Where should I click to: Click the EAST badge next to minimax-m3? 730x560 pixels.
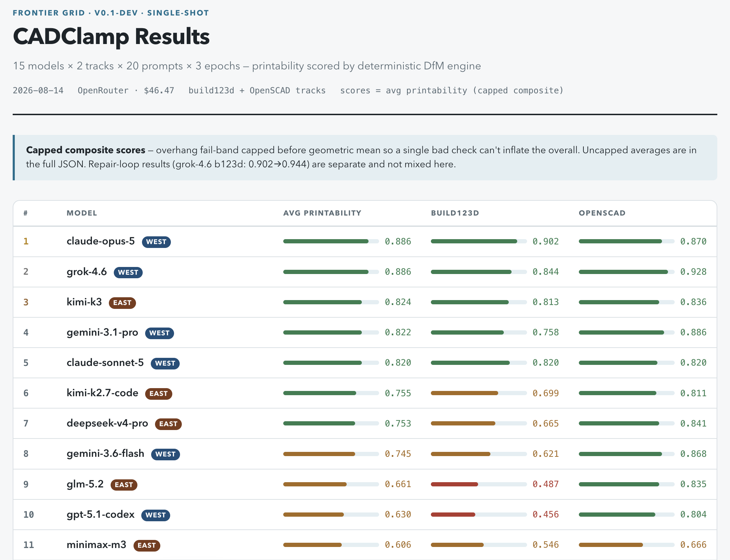coord(147,546)
